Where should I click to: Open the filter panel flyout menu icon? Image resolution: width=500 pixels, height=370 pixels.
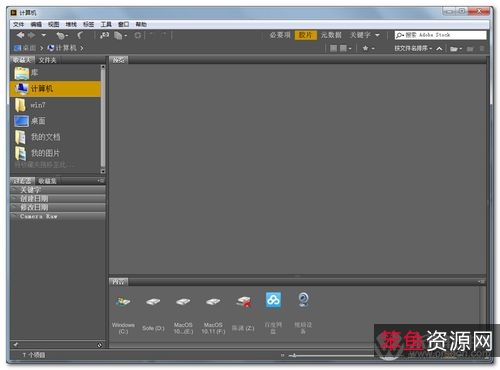(x=101, y=181)
